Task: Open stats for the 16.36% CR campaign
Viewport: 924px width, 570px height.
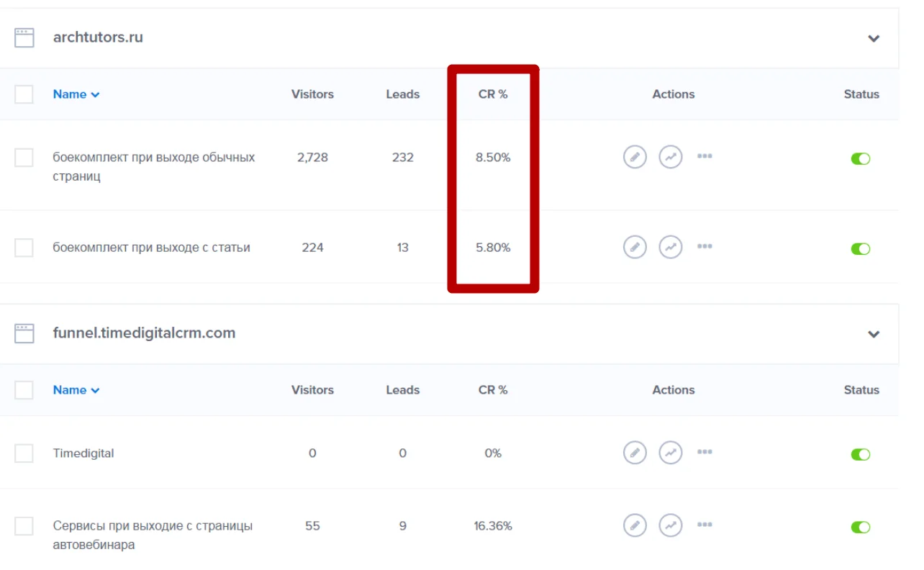Action: [670, 525]
